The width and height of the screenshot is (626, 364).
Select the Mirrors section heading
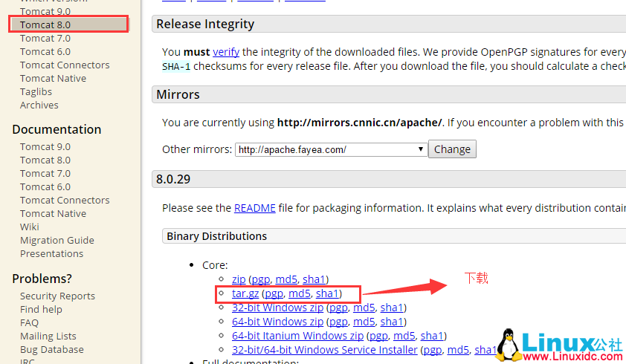point(178,94)
